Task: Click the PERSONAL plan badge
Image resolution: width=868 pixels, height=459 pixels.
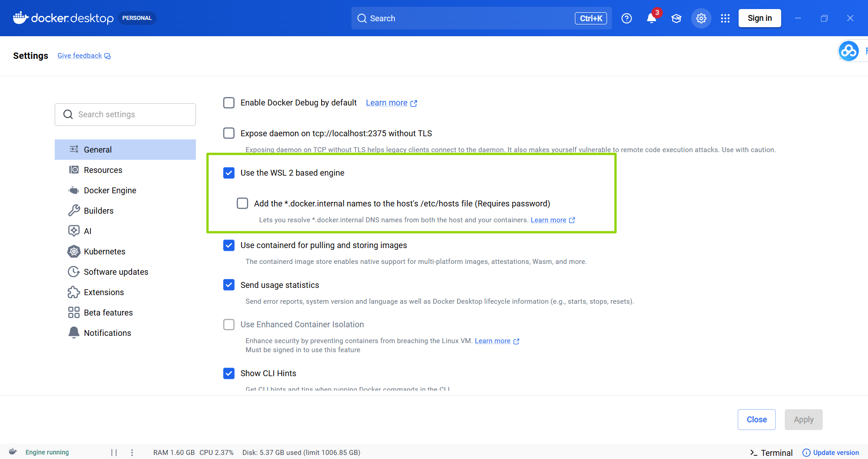Action: coord(137,18)
